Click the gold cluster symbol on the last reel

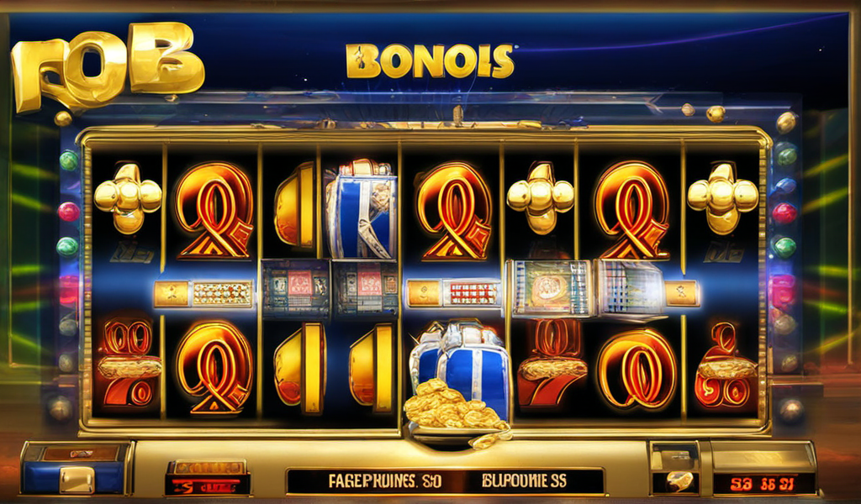coord(722,198)
